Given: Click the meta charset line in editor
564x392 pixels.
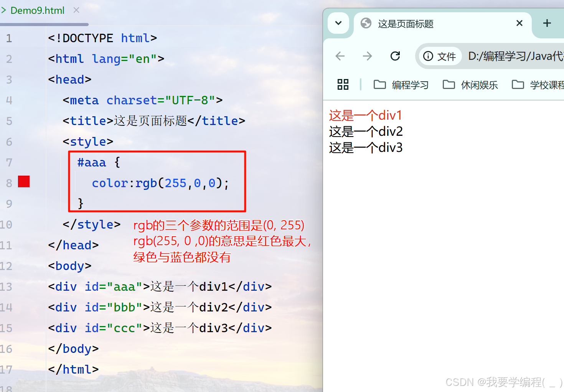Looking at the screenshot, I should 143,100.
